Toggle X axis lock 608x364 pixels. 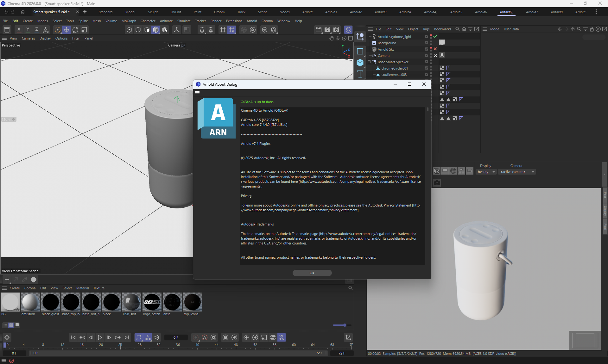(19, 30)
